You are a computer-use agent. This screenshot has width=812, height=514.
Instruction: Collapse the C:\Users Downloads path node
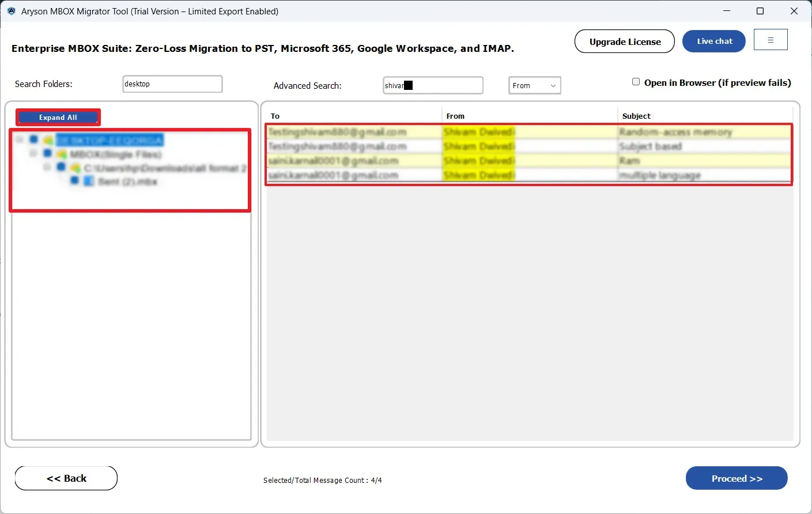coord(47,167)
